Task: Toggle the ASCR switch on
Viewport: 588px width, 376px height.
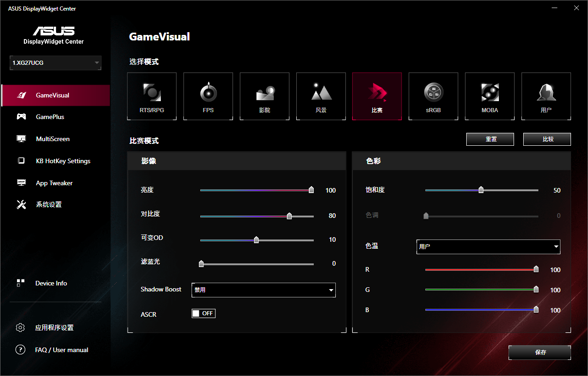Action: click(x=203, y=313)
